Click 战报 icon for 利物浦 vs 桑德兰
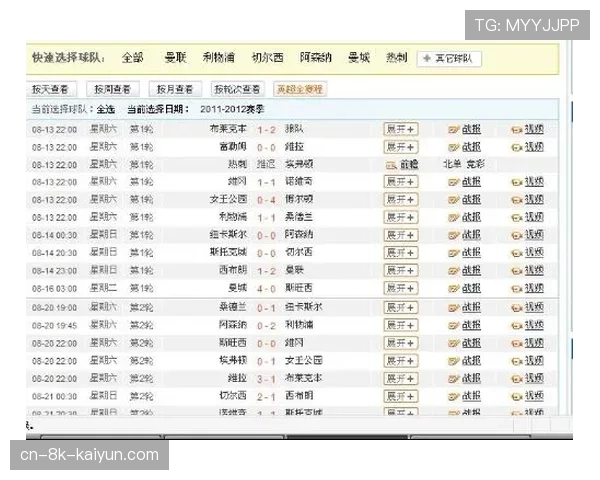This screenshot has height=480, width=600. tap(453, 218)
